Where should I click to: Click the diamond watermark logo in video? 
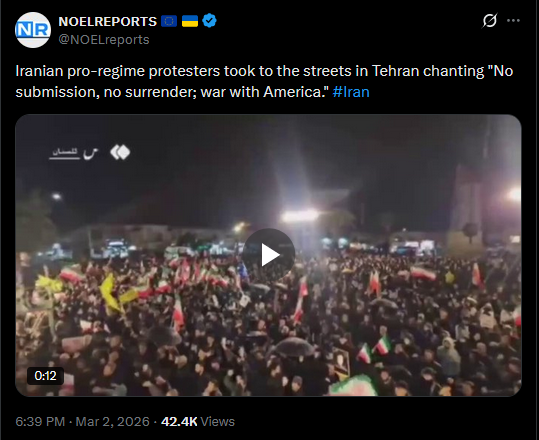120,152
